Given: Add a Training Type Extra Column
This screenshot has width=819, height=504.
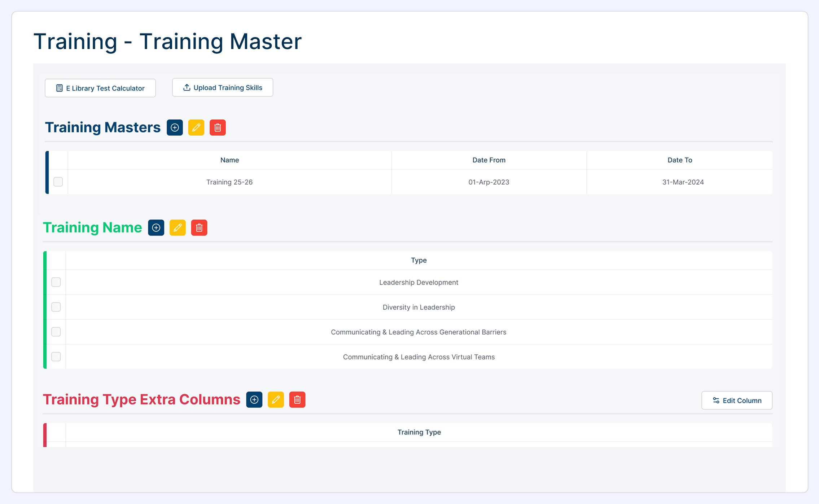Looking at the screenshot, I should [254, 400].
